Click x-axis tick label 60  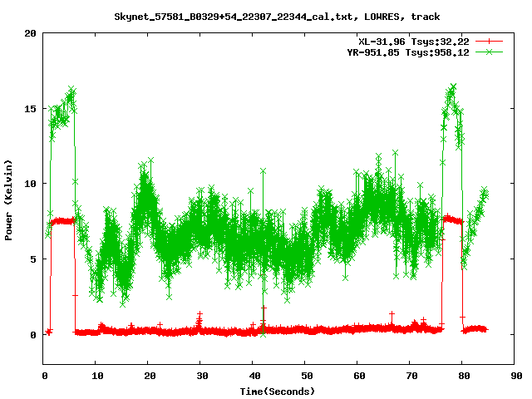359,376
